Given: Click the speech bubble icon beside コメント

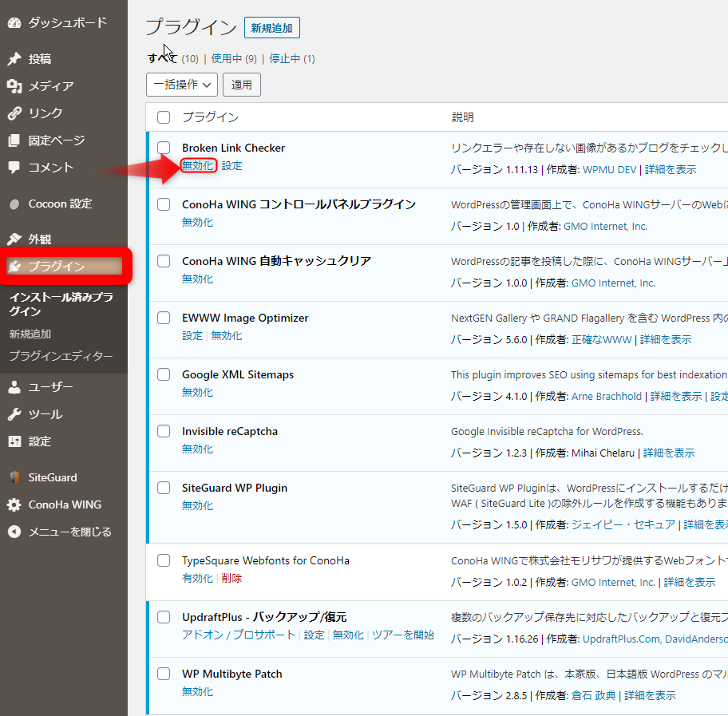Looking at the screenshot, I should pos(14,167).
